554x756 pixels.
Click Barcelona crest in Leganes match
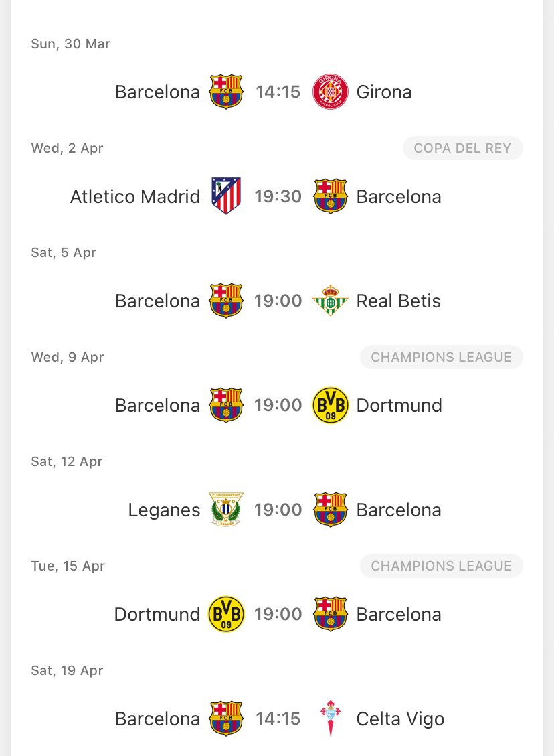tap(330, 510)
